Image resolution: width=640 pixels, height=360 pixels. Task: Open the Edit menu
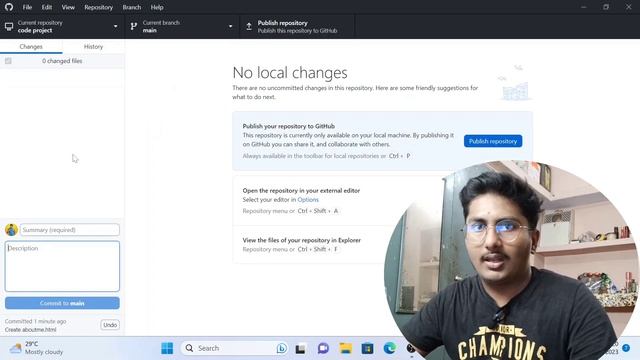coord(47,7)
